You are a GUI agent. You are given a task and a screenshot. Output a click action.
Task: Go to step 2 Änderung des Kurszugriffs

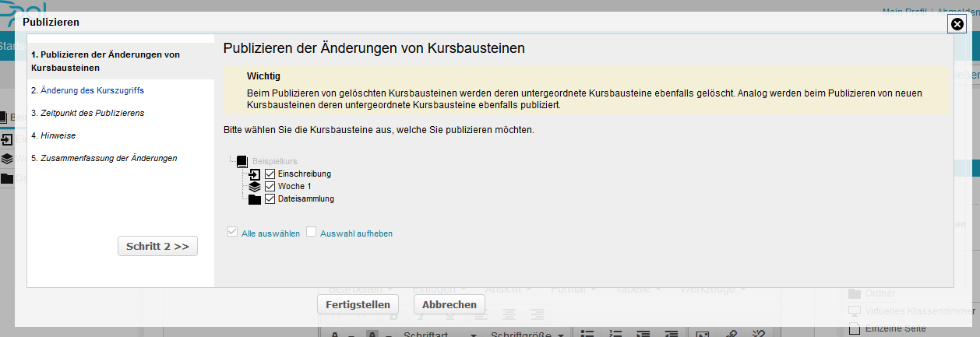click(x=87, y=90)
